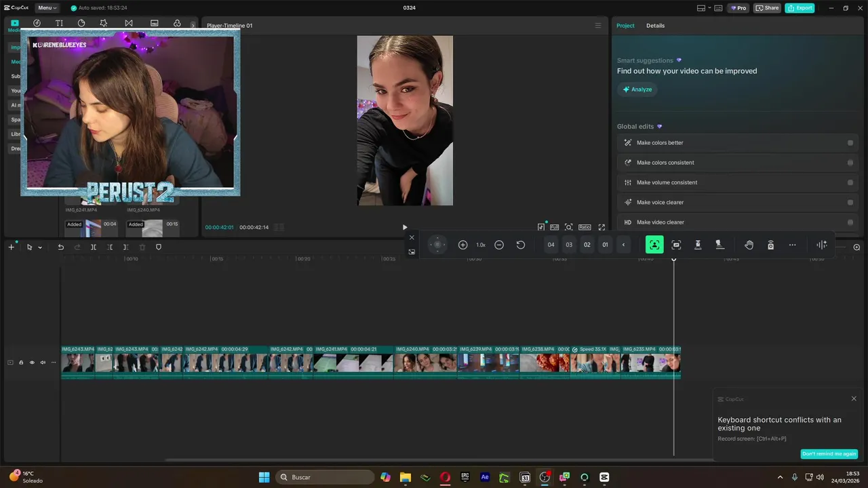This screenshot has height=488, width=868.
Task: Switch to the Details tab
Action: pos(655,26)
